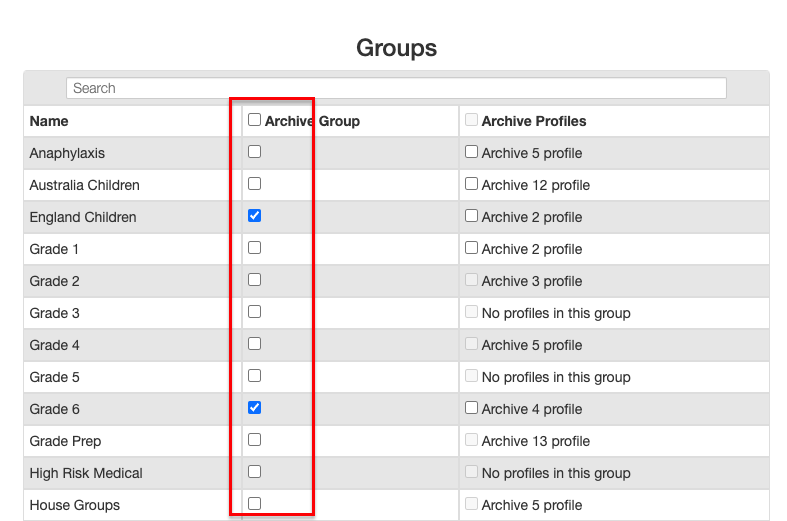Click the Search input field

(396, 88)
